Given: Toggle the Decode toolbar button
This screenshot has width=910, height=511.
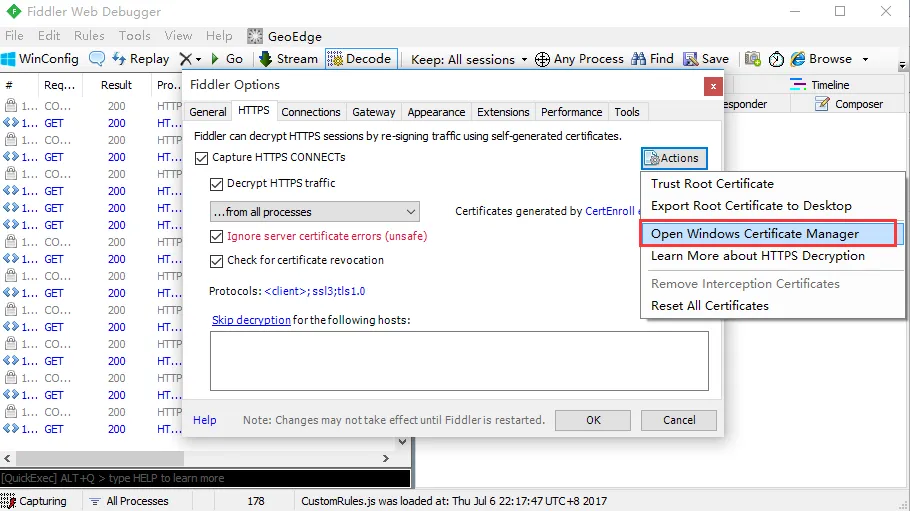Looking at the screenshot, I should tap(360, 59).
